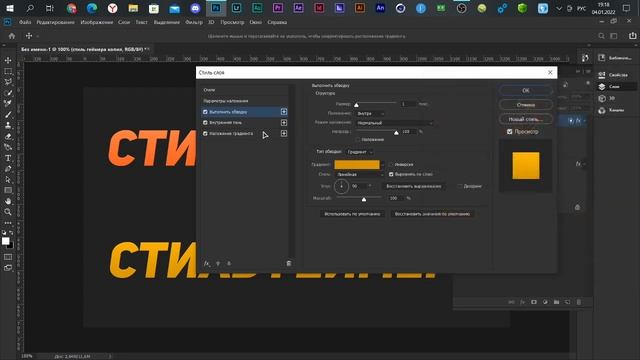Delete layer via Layers panel trash icon

(579, 302)
